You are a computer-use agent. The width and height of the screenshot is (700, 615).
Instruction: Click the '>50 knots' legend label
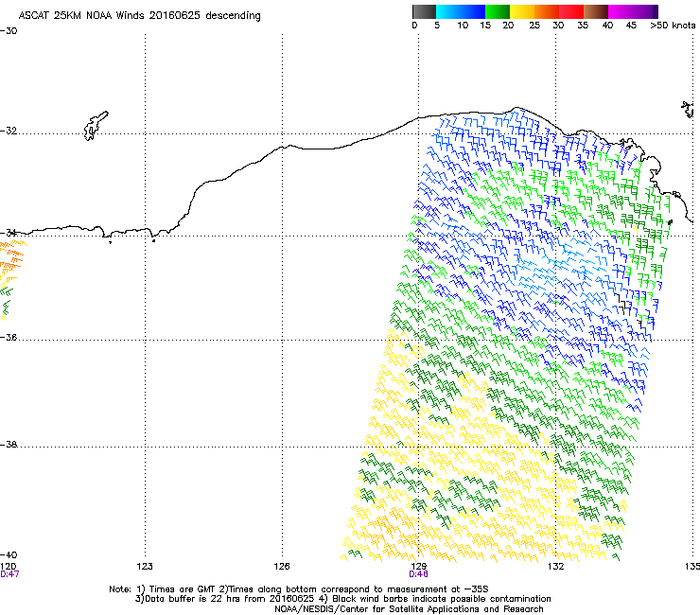click(x=673, y=26)
